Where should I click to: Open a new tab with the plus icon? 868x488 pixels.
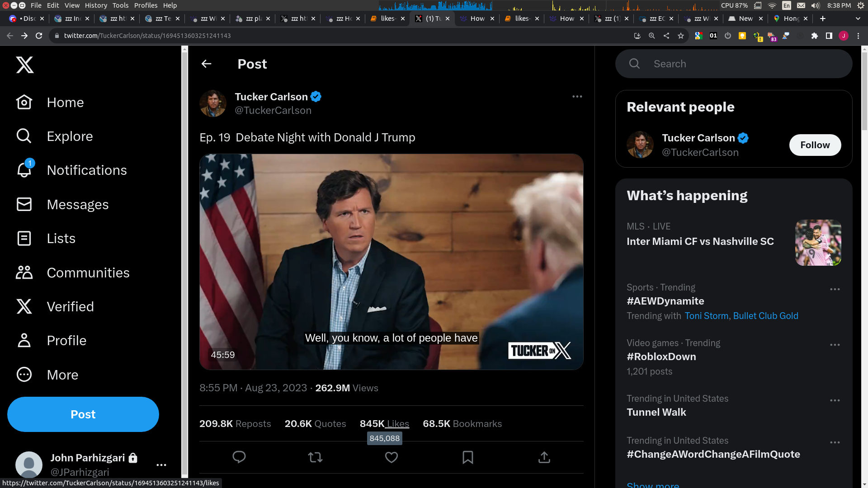tap(823, 19)
